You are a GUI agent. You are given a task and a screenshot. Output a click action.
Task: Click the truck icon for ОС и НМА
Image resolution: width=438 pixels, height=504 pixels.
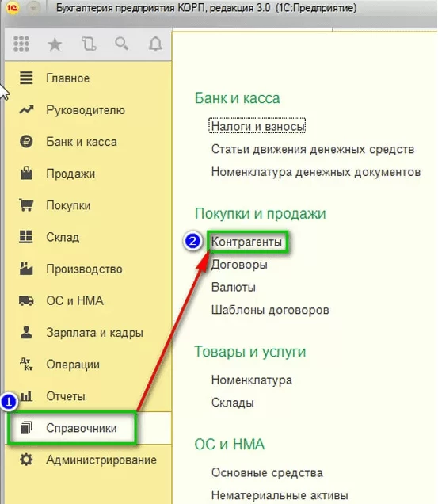[x=26, y=300]
